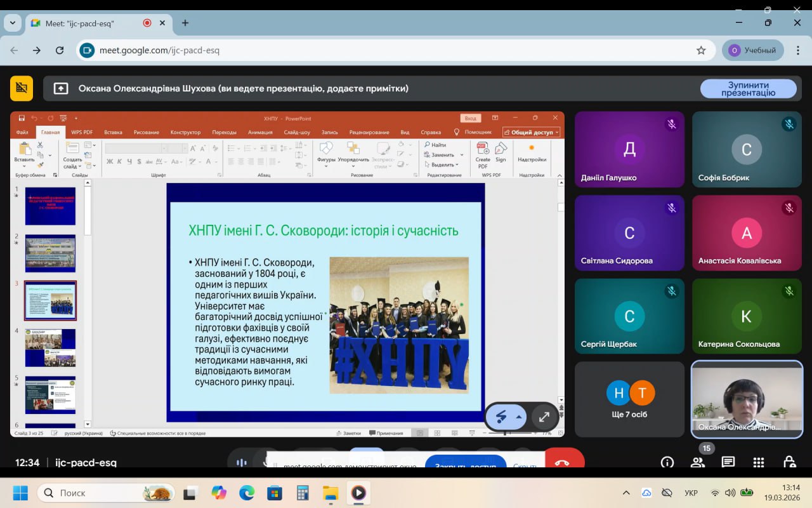Expand shared window with the fullscreen arrows icon
The image size is (812, 508).
(544, 417)
